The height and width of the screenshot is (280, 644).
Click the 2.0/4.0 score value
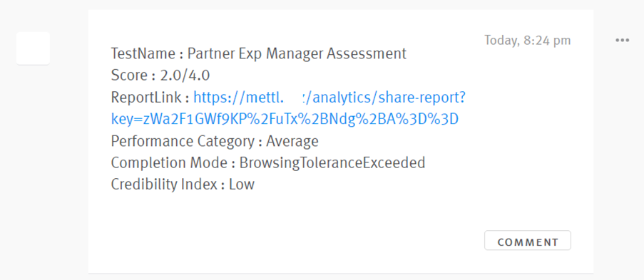coord(185,76)
